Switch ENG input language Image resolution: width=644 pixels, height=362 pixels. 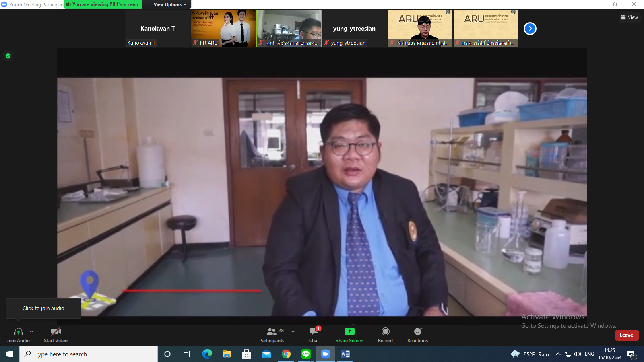pos(589,354)
